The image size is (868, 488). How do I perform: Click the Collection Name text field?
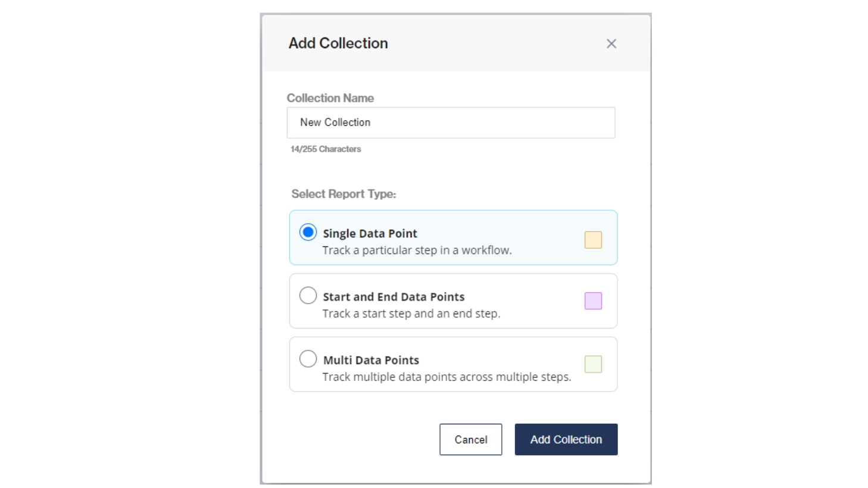click(x=451, y=123)
